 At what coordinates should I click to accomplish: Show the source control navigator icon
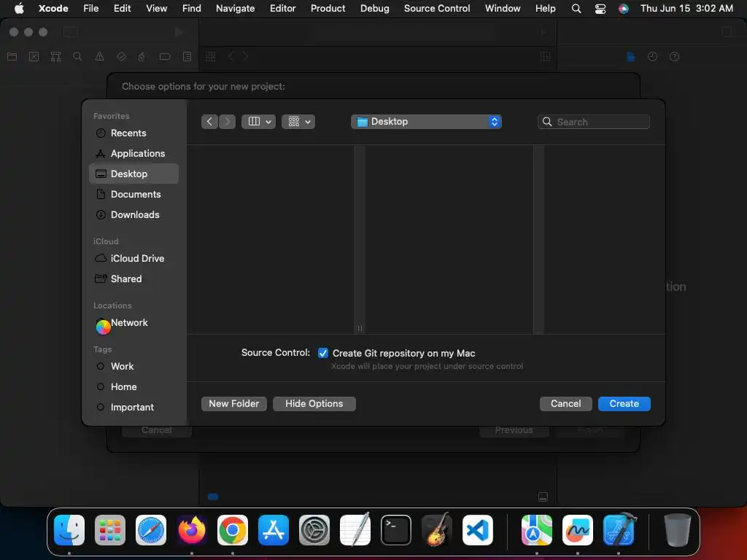click(34, 57)
